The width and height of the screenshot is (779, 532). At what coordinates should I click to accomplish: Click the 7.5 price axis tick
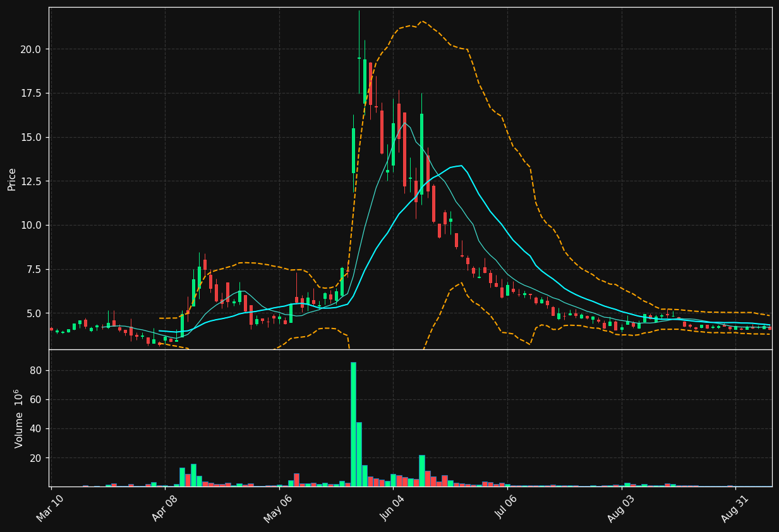click(x=34, y=270)
